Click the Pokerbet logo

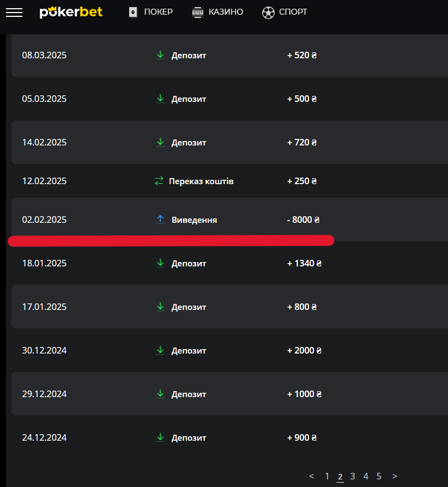71,12
